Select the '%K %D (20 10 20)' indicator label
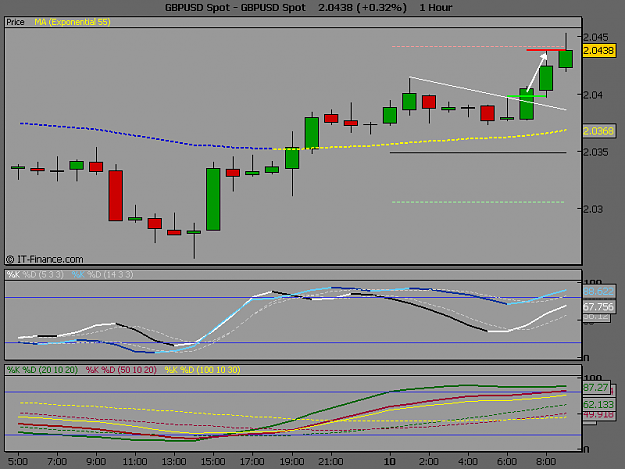Image resolution: width=625 pixels, height=469 pixels. (x=42, y=370)
